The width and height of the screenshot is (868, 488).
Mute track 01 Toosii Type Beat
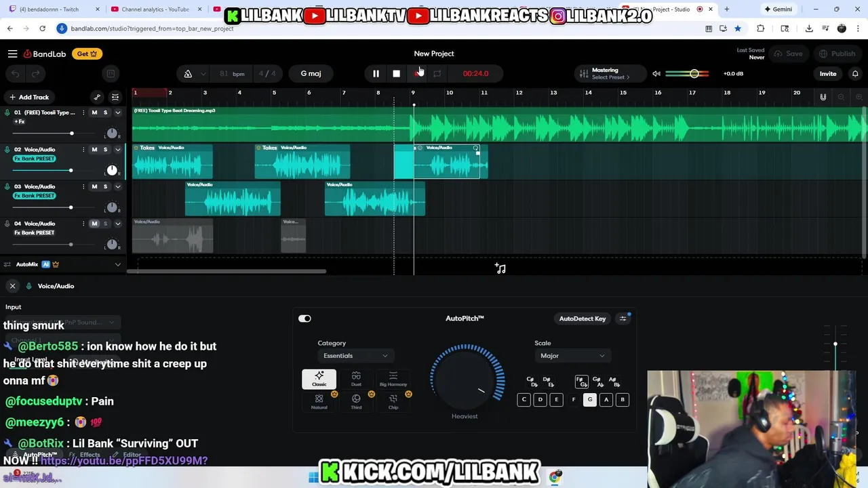[94, 113]
